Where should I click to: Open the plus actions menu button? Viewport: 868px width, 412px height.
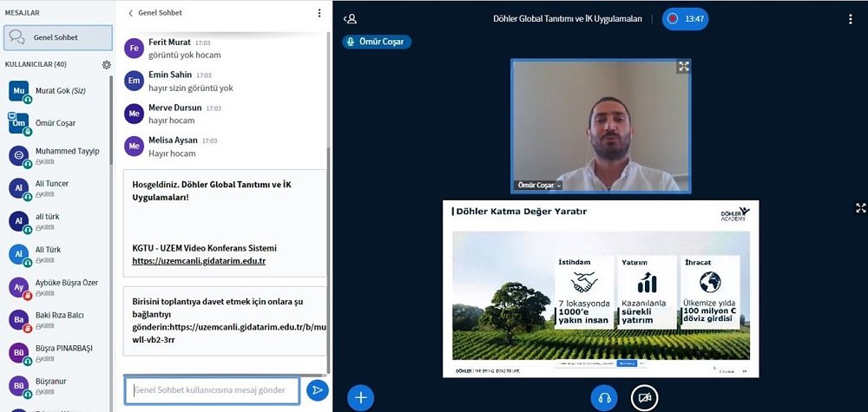coord(360,397)
